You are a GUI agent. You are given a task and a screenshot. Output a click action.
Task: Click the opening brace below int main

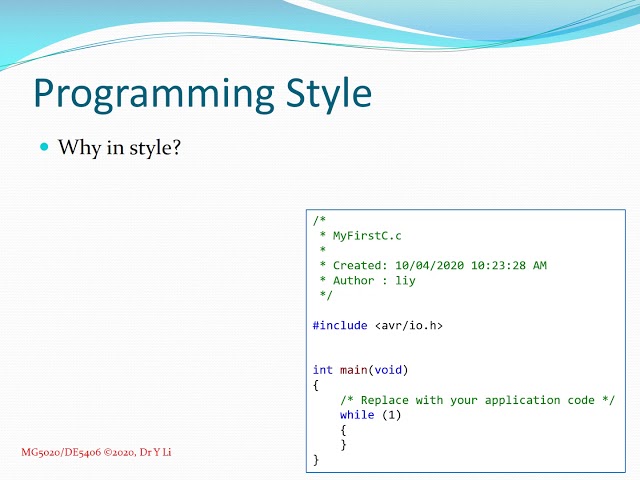pyautogui.click(x=316, y=385)
